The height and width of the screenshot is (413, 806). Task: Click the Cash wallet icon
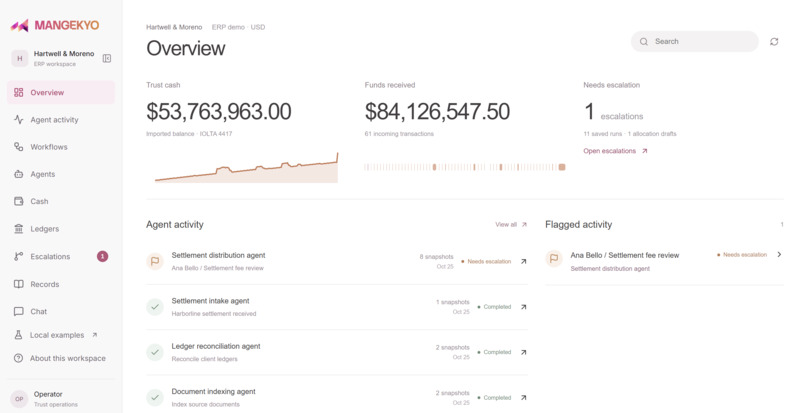[x=19, y=202]
